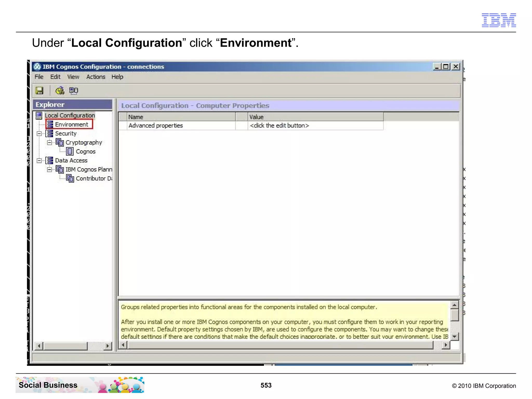This screenshot has height=399, width=532.
Task: Collapse the Security tree node
Action: click(39, 134)
